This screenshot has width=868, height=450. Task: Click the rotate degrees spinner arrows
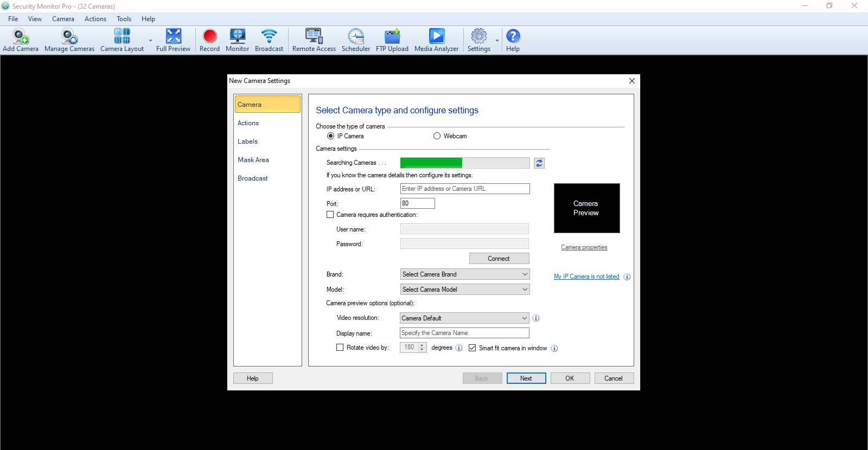422,348
